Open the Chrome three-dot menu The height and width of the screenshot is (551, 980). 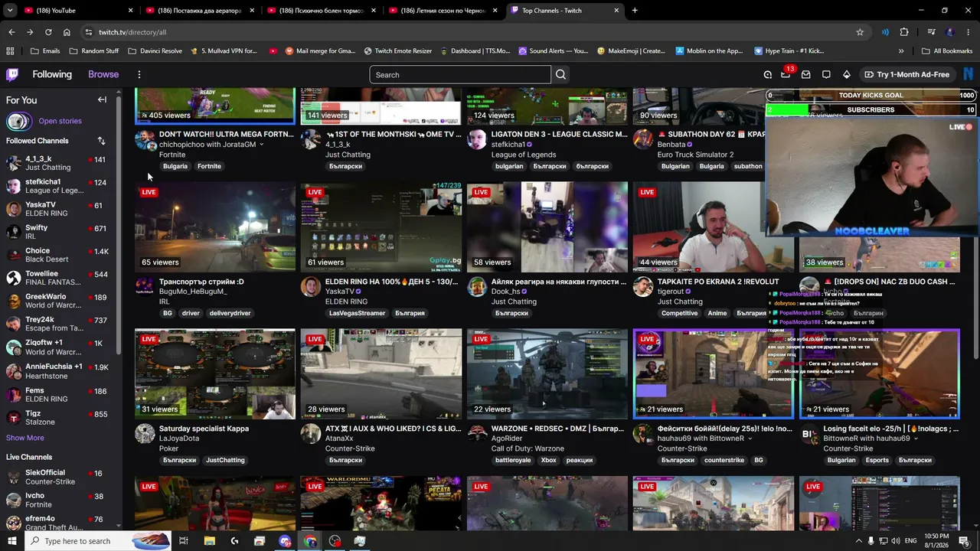[969, 32]
